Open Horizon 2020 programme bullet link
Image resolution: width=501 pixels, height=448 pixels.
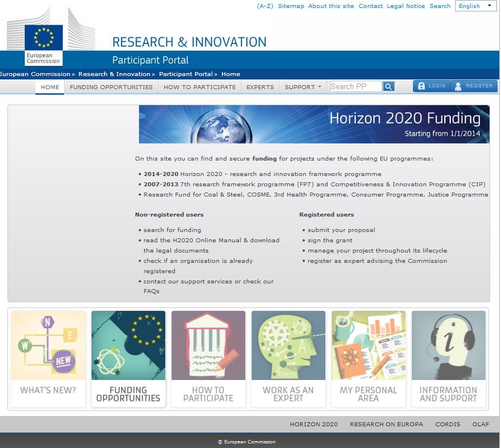(263, 174)
